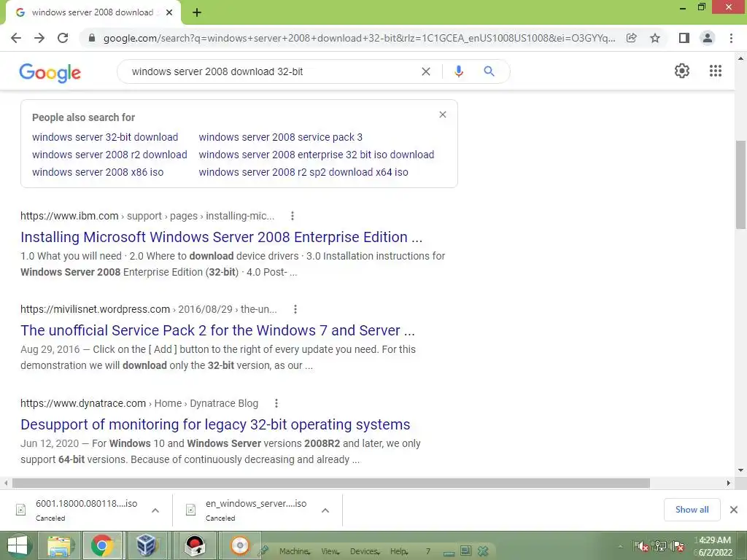Viewport: 747px width, 560px height.
Task: Open the disc app on taskbar
Action: [x=240, y=545]
